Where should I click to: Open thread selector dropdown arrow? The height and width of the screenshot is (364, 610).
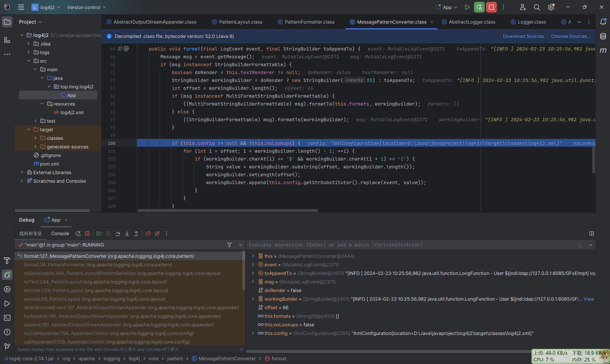(241, 245)
